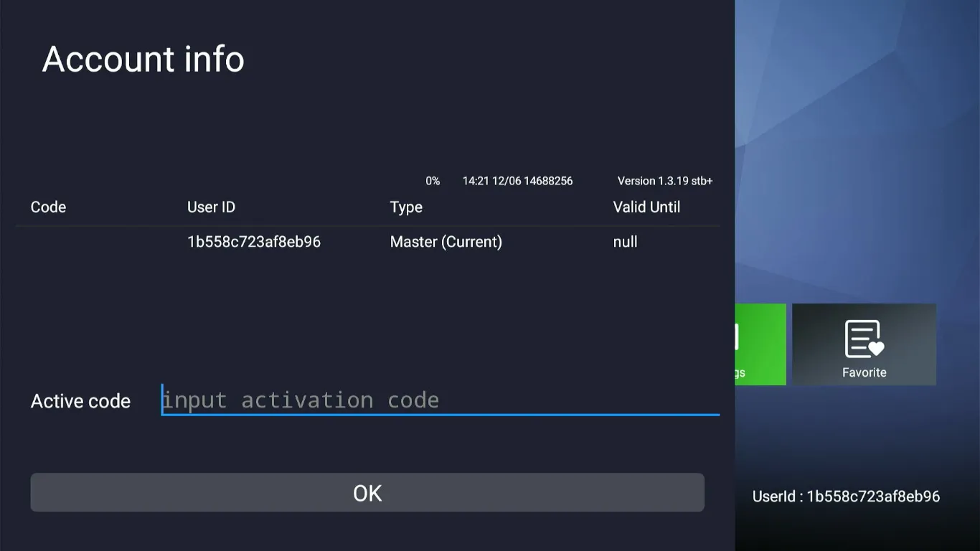Click the UserId text at bottom right
Image resolution: width=980 pixels, height=551 pixels.
(x=846, y=496)
